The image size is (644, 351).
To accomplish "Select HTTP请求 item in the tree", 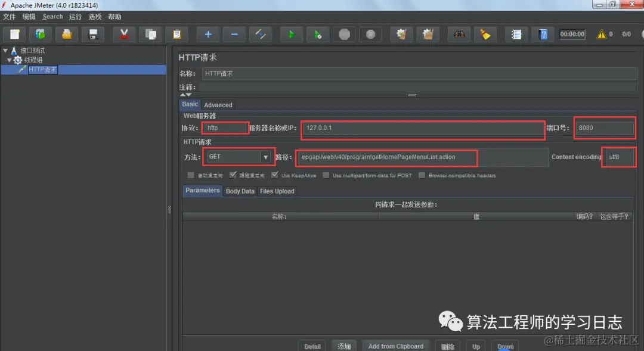I will (x=42, y=69).
